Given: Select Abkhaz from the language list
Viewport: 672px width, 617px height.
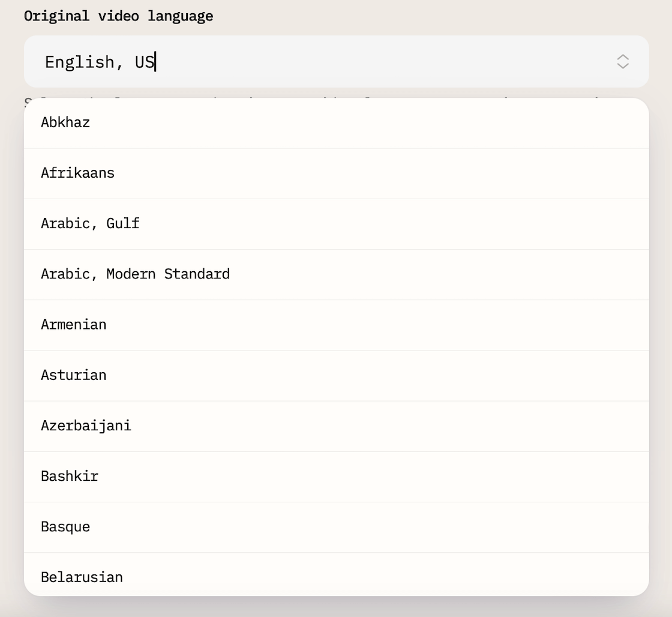Looking at the screenshot, I should point(65,122).
